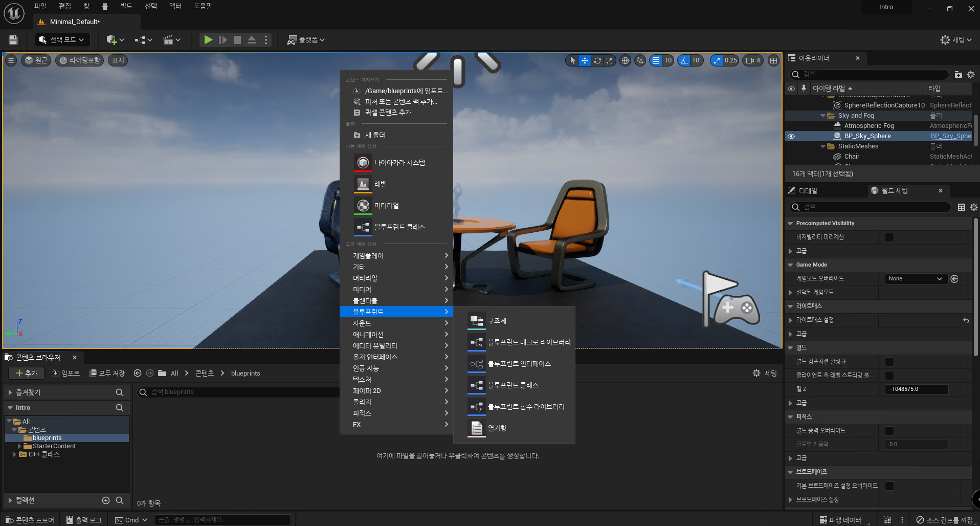This screenshot has height=526, width=980.
Task: Click the Eject icon in toolbar
Action: [x=252, y=40]
